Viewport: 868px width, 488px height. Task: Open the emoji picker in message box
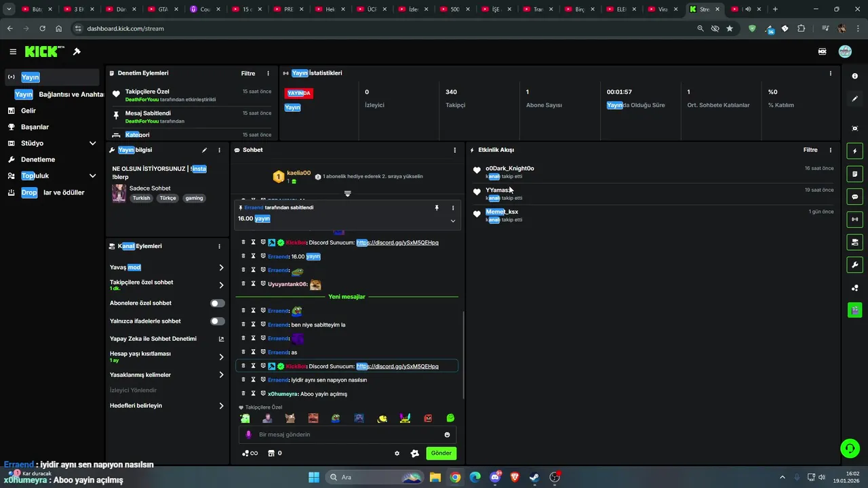(447, 434)
